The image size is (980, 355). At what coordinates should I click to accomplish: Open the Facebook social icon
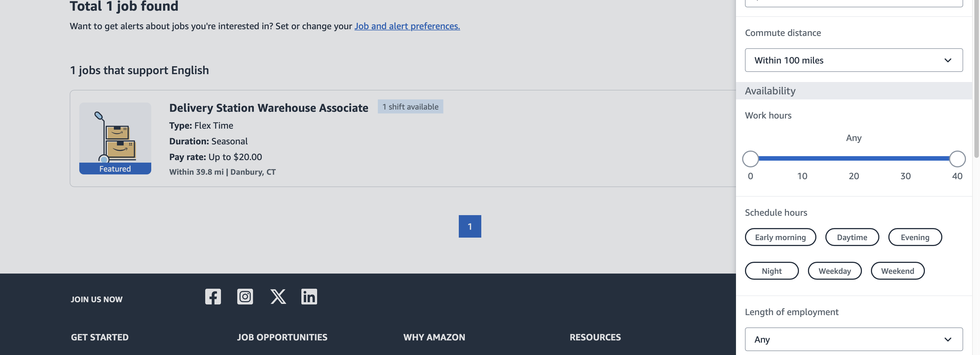[x=213, y=297]
